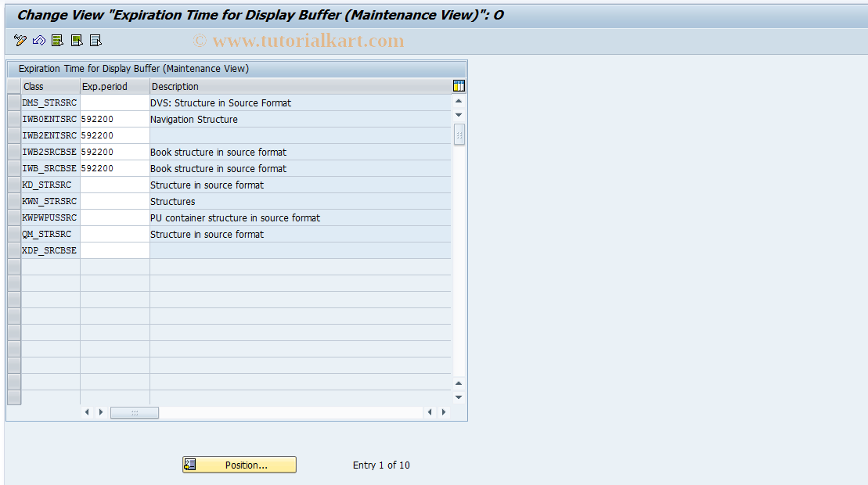Image resolution: width=868 pixels, height=485 pixels.
Task: Click Exp.period field for DMS_STRSRC
Action: tap(115, 102)
